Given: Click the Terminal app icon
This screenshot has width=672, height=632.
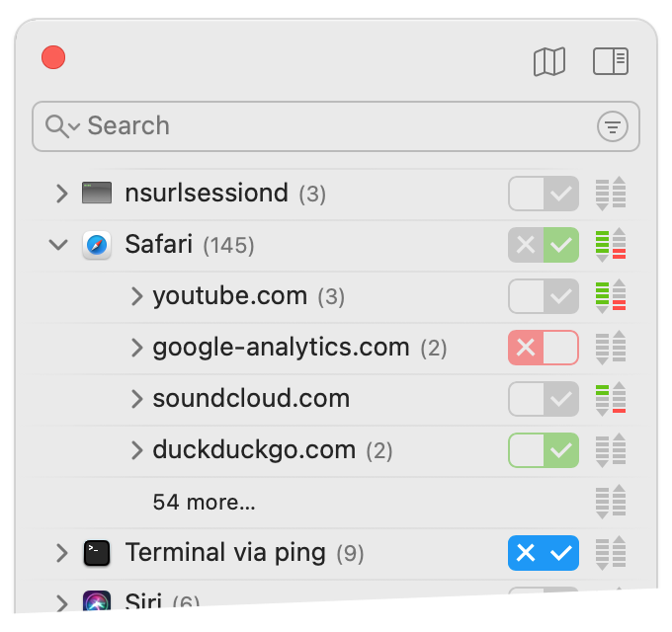Looking at the screenshot, I should pos(97,553).
